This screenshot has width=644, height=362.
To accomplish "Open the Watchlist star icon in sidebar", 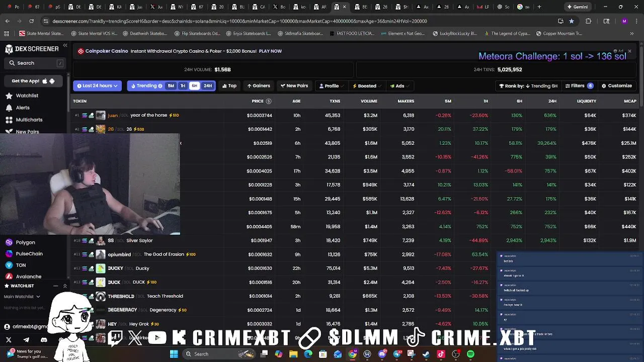I will click(9, 96).
